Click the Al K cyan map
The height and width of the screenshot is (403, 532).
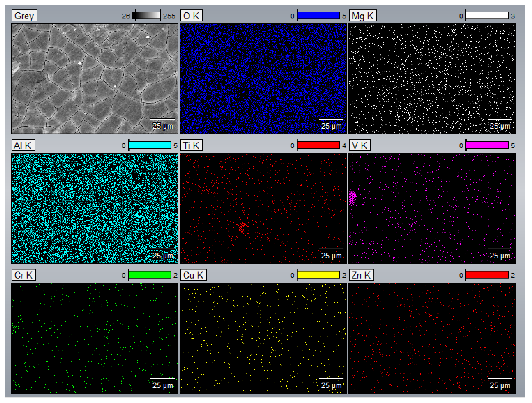click(95, 208)
